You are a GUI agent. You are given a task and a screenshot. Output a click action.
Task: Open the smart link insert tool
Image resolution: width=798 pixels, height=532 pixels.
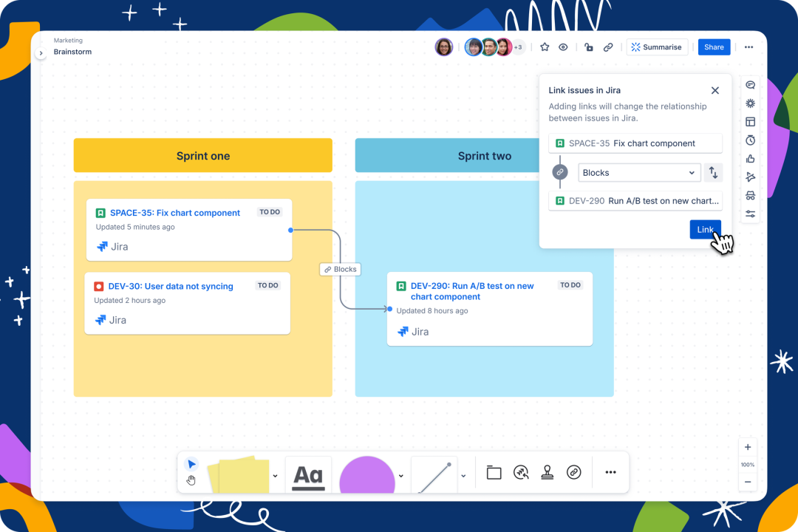(x=573, y=472)
